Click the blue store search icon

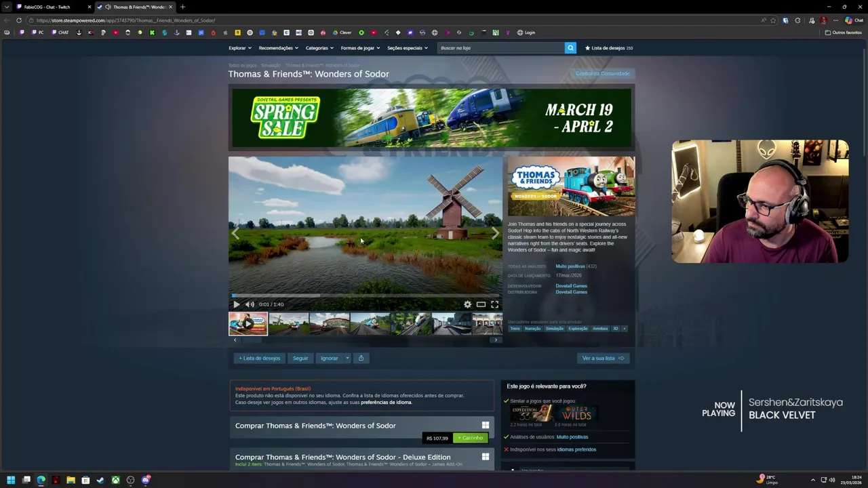[x=570, y=48]
